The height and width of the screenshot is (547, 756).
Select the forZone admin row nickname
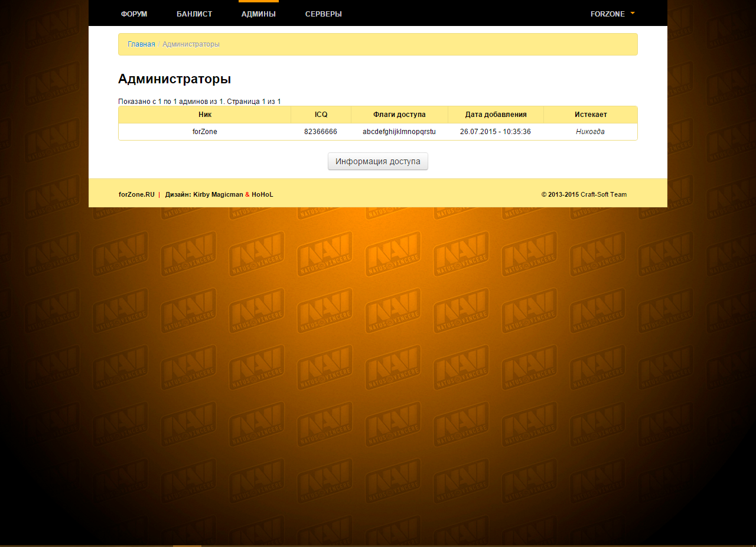[x=205, y=132]
